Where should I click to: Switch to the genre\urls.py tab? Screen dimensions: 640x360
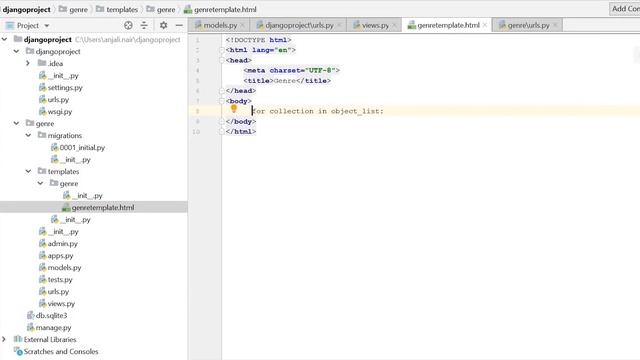pos(528,25)
